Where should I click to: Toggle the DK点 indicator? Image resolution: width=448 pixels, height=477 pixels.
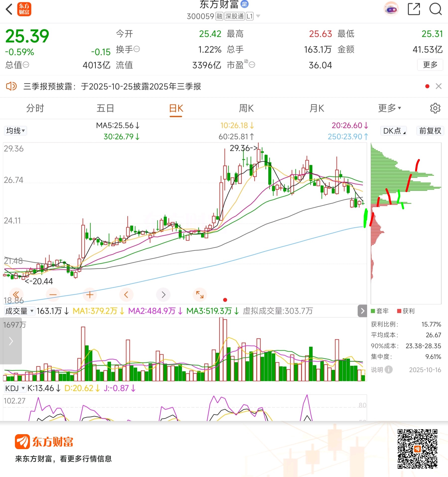point(393,131)
